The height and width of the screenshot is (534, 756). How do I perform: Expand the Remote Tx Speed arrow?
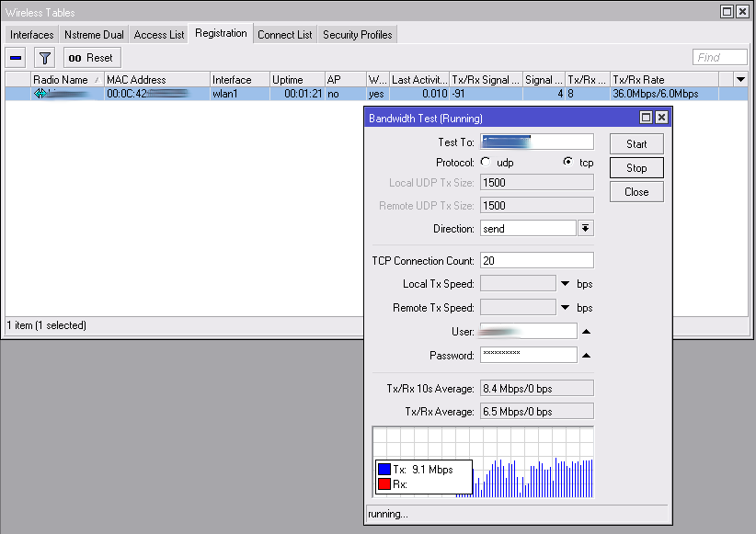click(x=566, y=308)
